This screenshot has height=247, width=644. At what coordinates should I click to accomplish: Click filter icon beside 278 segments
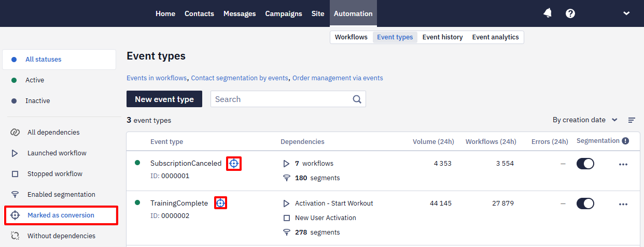(x=286, y=233)
